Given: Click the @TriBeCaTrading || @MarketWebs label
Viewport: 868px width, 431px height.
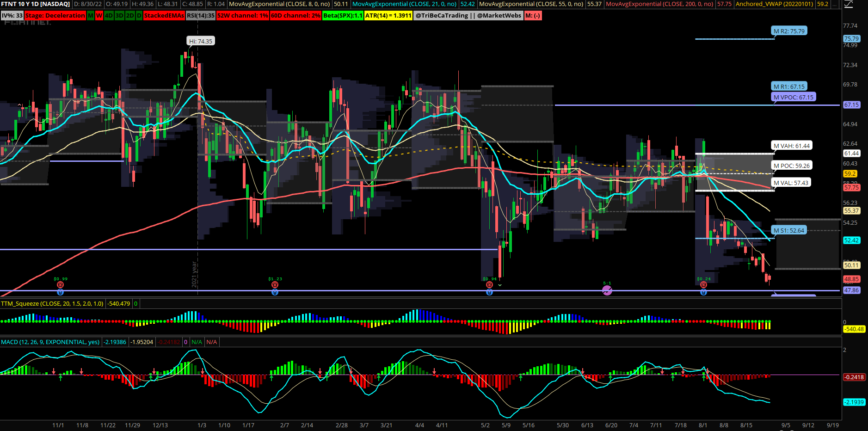Looking at the screenshot, I should coord(468,15).
